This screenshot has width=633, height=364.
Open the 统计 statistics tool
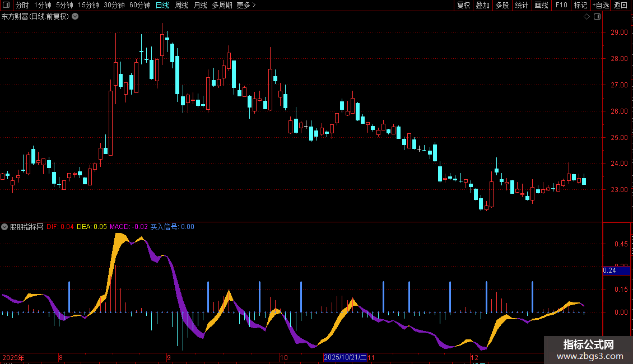coord(522,5)
